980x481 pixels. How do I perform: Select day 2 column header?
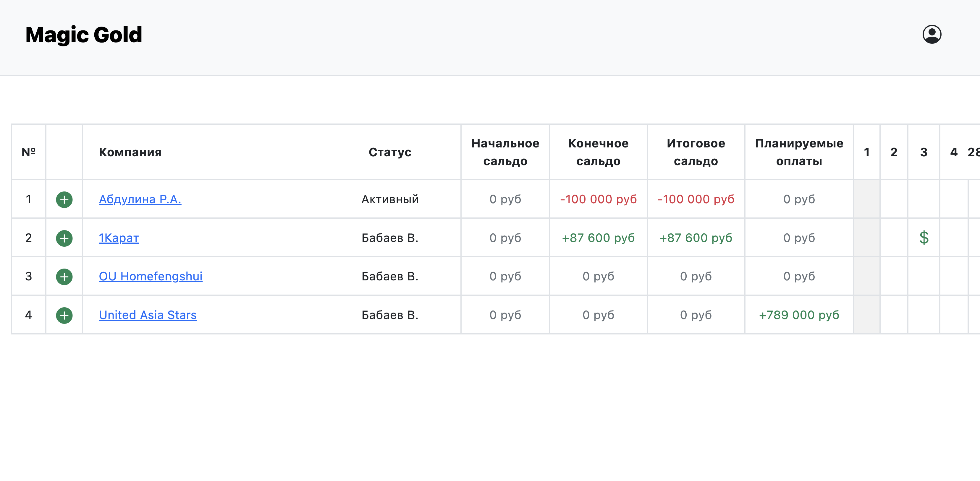click(894, 152)
